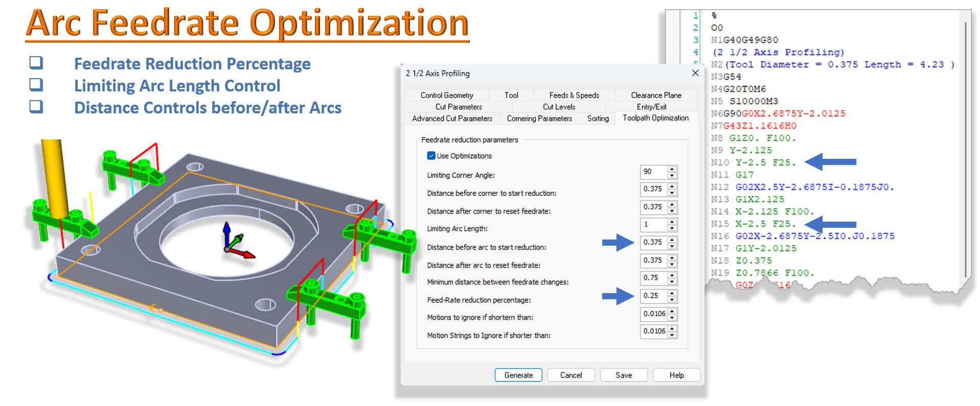
Task: Click the Motions to ignore value field
Action: coord(653,314)
